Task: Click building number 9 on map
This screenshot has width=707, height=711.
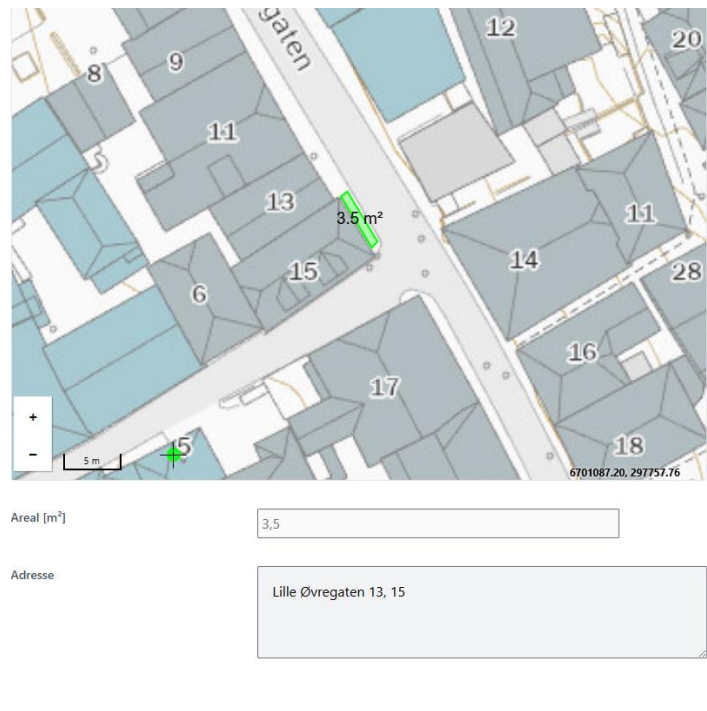Action: pyautogui.click(x=175, y=62)
